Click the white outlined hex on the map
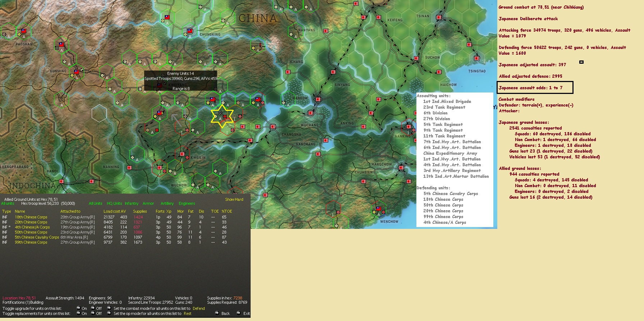The image size is (644, 321). 99,113
